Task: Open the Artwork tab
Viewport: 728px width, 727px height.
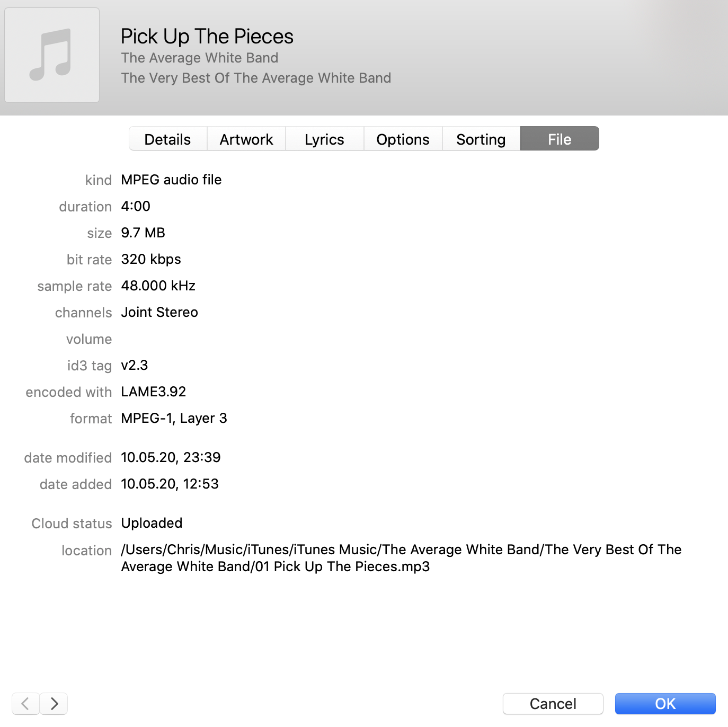Action: coord(246,139)
